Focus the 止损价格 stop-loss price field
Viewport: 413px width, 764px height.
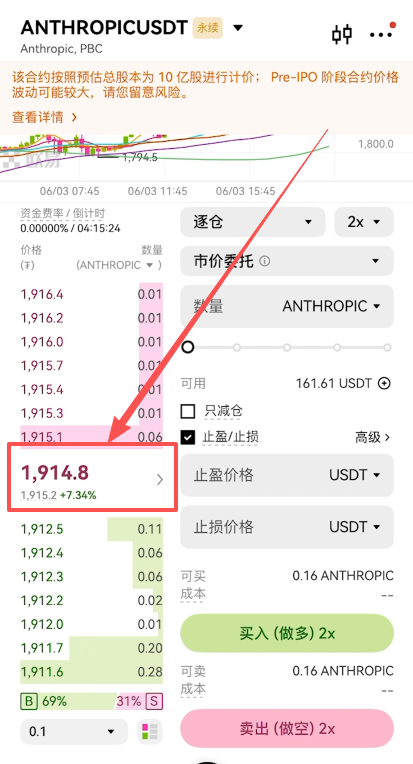(287, 527)
